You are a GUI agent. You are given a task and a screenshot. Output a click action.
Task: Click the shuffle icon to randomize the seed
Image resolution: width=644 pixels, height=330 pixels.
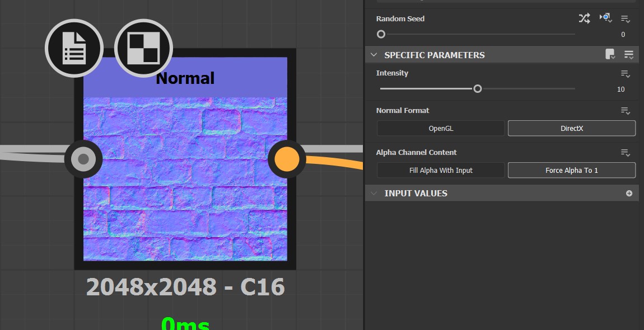coord(584,18)
